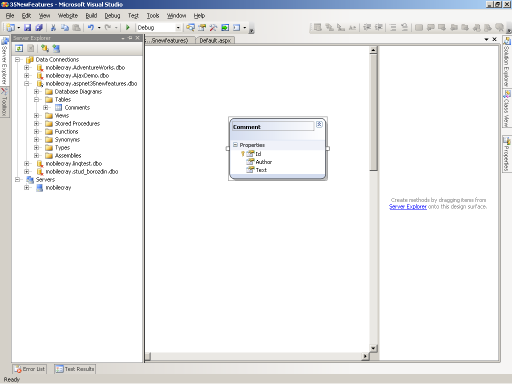Image resolution: width=512 pixels, height=384 pixels.
Task: Select the stud_borcadin.dbo connection row
Action: tap(82, 172)
